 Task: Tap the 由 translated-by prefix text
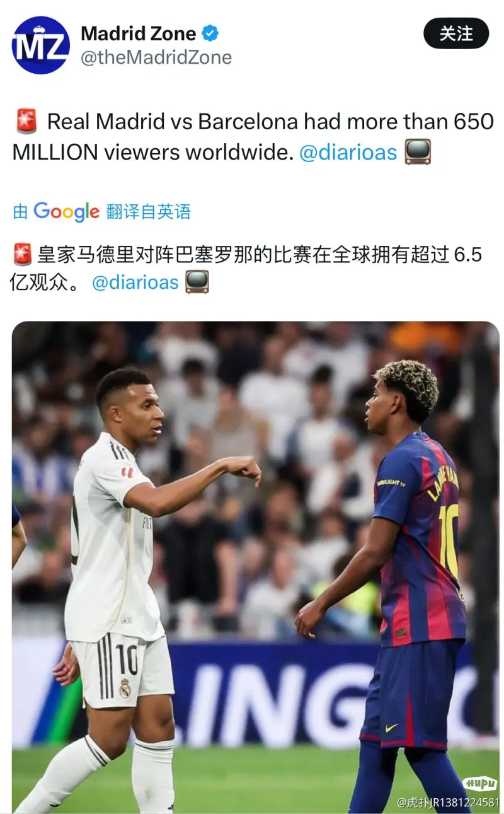tap(21, 212)
